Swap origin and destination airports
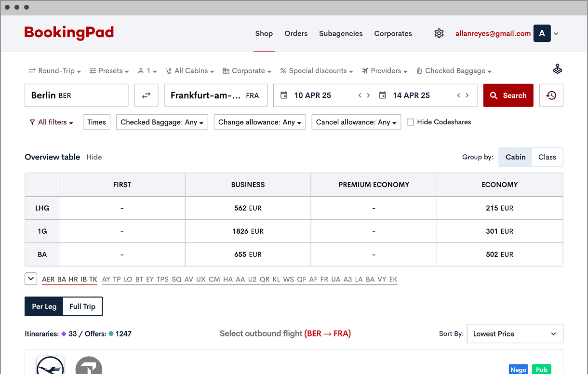This screenshot has width=588, height=374. click(146, 95)
